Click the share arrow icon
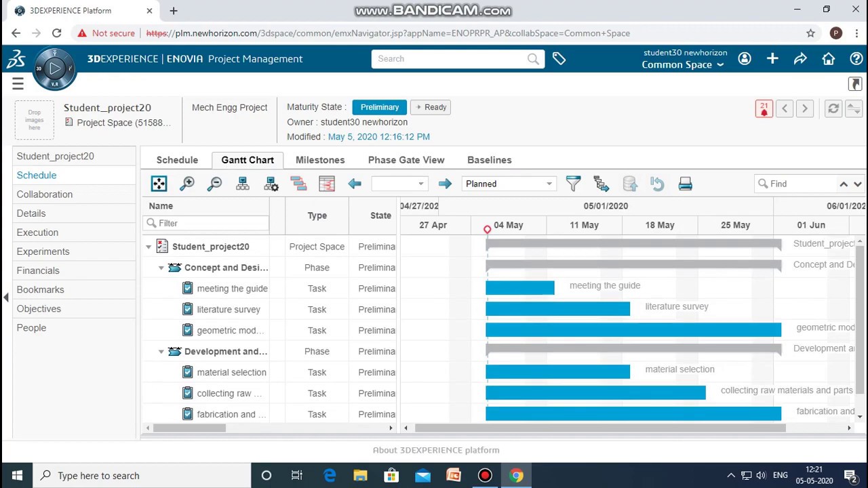The image size is (868, 488). pos(800,59)
